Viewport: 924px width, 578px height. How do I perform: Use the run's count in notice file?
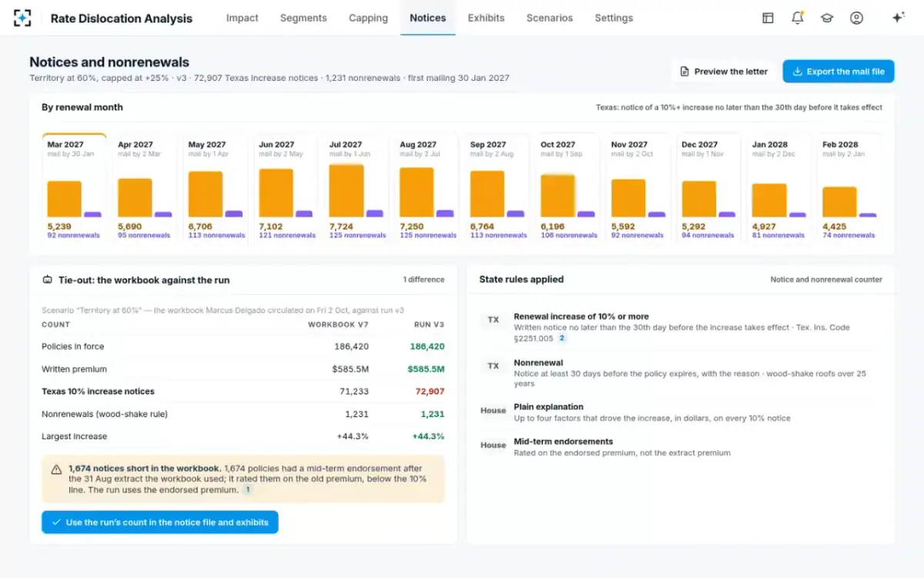tap(159, 522)
